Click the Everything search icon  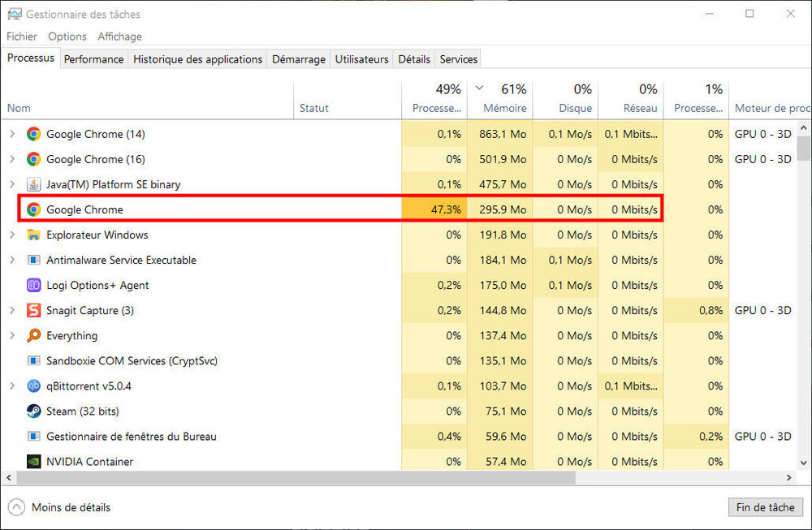point(33,335)
